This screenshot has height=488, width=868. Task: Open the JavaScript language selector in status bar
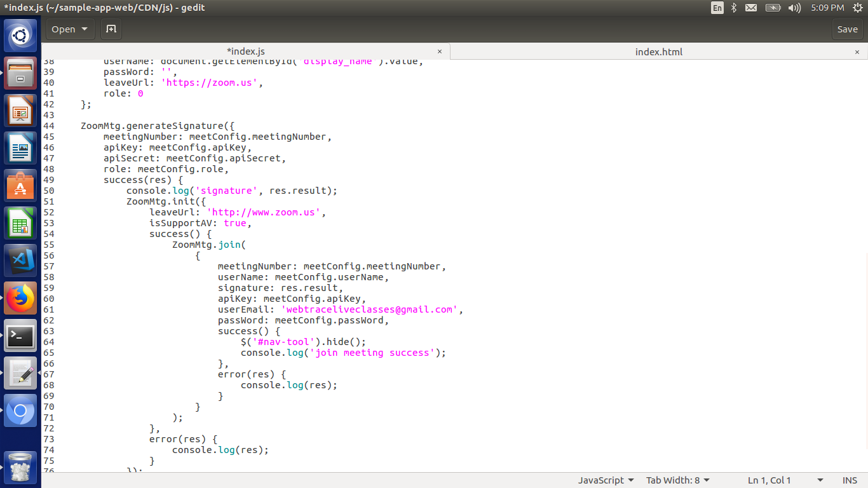[606, 480]
